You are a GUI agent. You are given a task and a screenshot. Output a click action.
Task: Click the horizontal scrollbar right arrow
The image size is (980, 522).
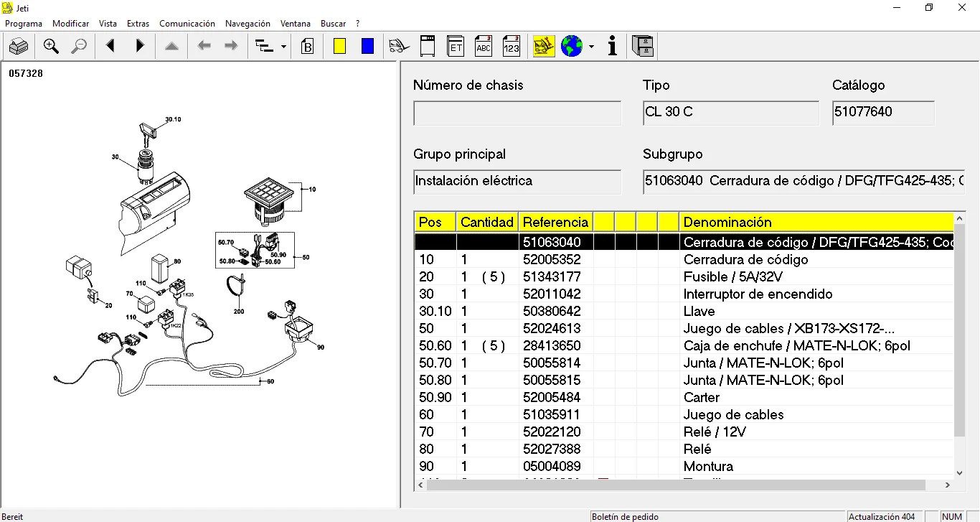[947, 485]
